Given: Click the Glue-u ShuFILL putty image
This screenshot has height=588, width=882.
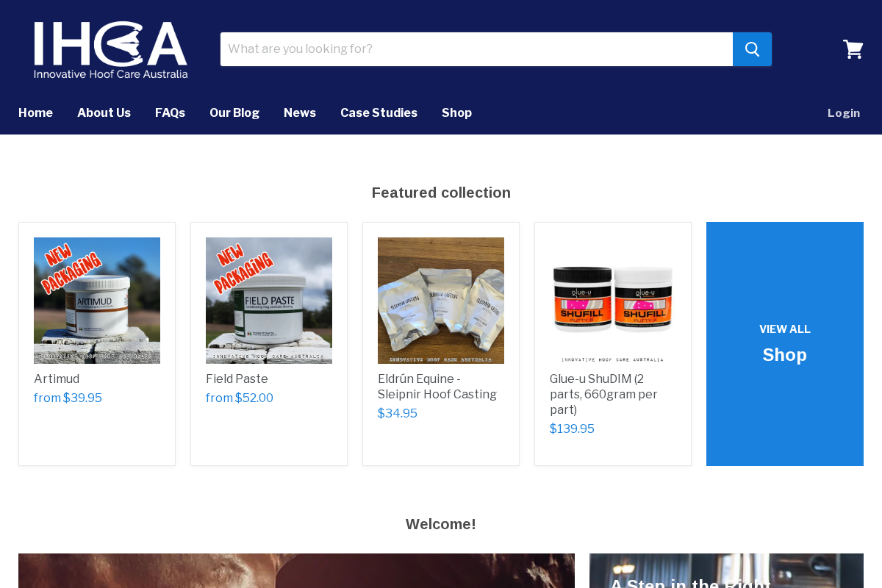Looking at the screenshot, I should pos(612,300).
